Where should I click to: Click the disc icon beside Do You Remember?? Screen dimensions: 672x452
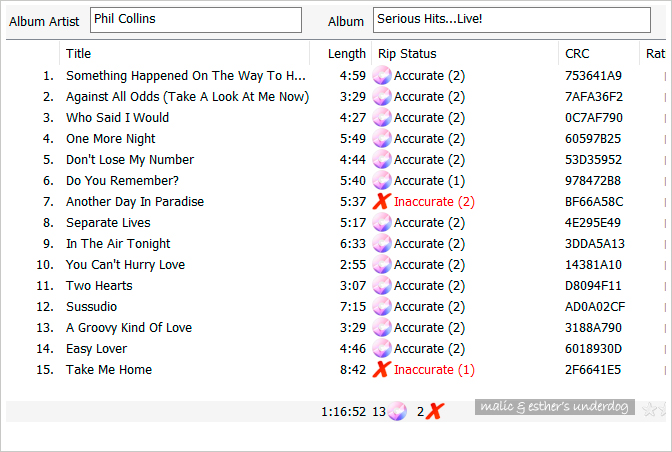382,181
